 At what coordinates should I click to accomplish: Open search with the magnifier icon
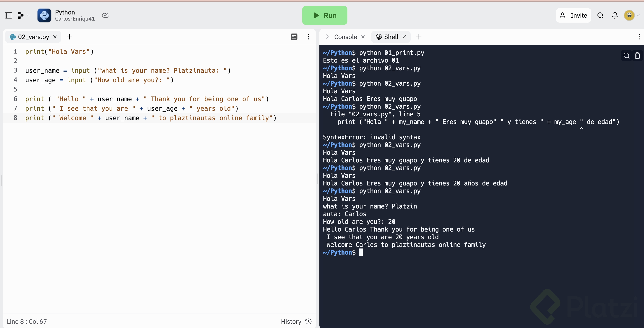600,16
